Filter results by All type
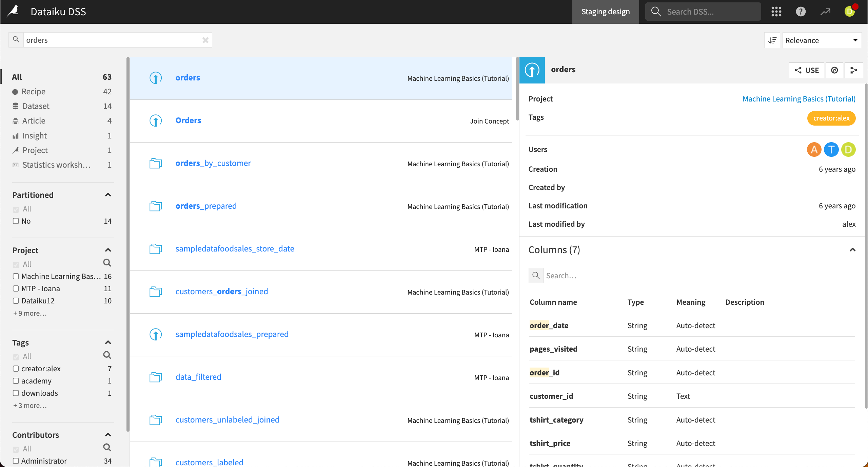Image resolution: width=868 pixels, height=467 pixels. [62, 77]
